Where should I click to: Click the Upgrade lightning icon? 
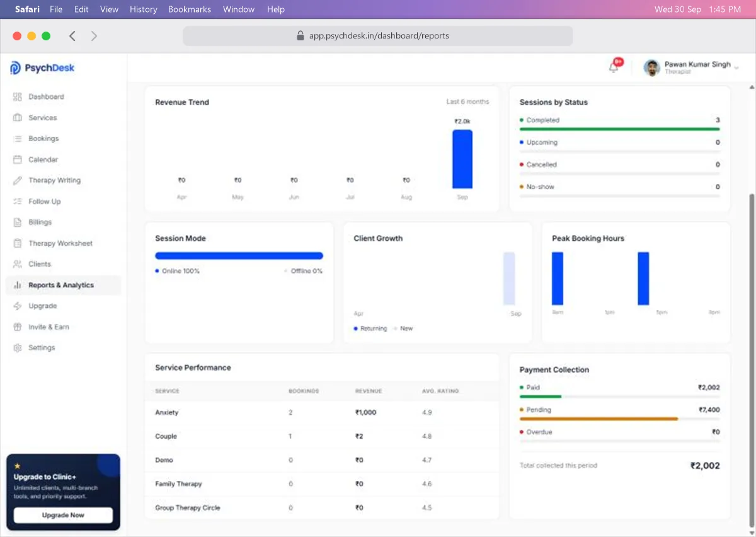pos(18,306)
